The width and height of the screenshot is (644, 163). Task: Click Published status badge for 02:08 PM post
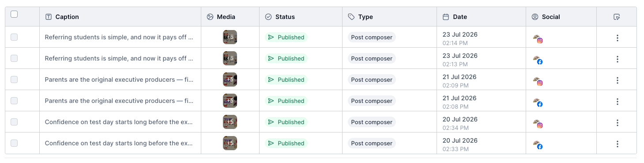pos(286,101)
